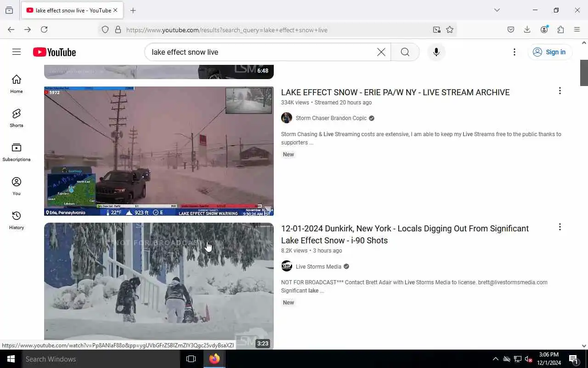Image resolution: width=588 pixels, height=368 pixels.
Task: Open more actions for Dunkirk video
Action: click(560, 227)
